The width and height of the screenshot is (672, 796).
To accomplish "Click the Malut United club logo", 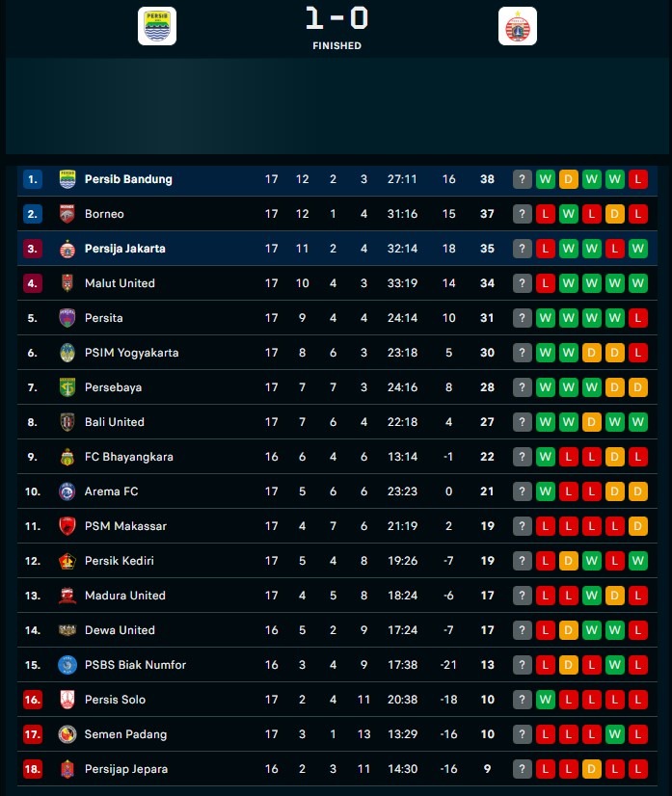I will 67,283.
